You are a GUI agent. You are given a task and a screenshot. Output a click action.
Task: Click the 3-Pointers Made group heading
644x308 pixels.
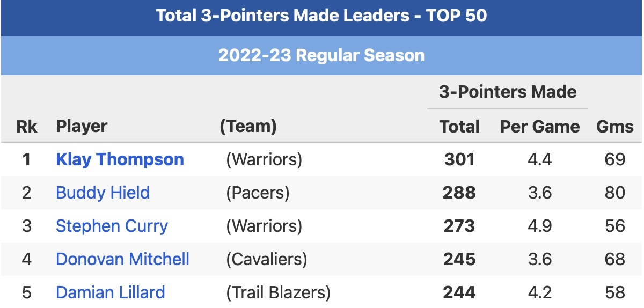(x=507, y=92)
